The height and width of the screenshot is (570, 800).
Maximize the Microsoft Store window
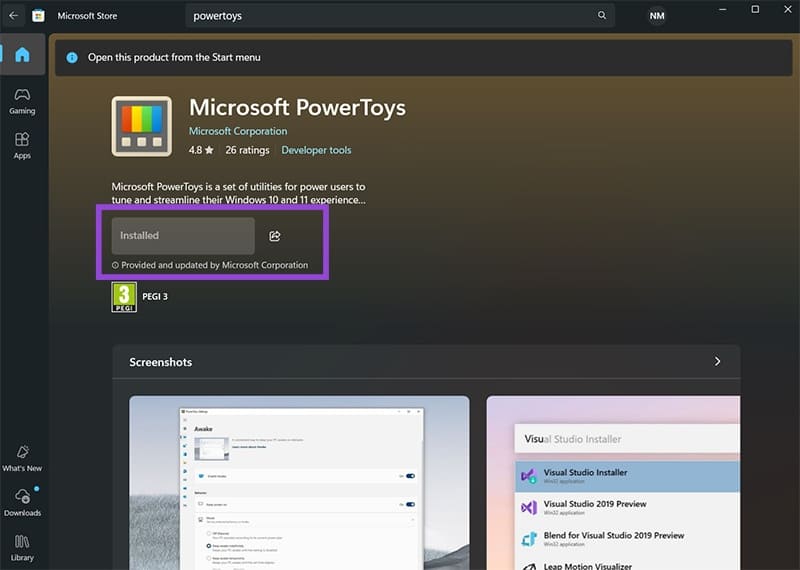pyautogui.click(x=755, y=9)
